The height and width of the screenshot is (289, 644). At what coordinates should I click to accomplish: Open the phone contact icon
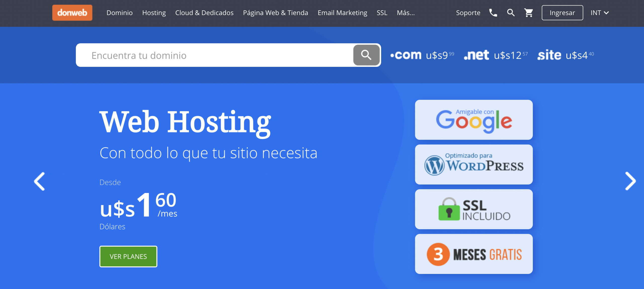(493, 13)
